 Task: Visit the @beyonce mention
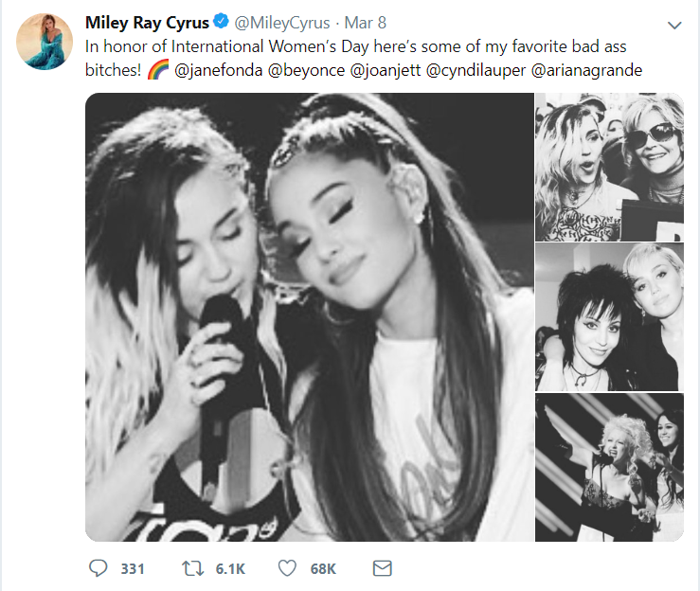[306, 70]
